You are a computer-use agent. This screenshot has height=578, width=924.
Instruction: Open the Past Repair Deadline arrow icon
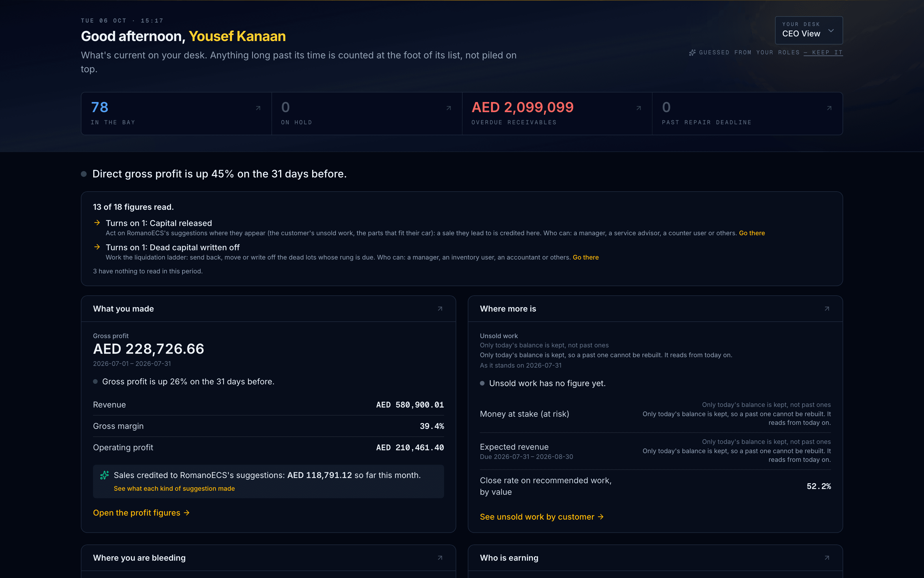point(829,108)
